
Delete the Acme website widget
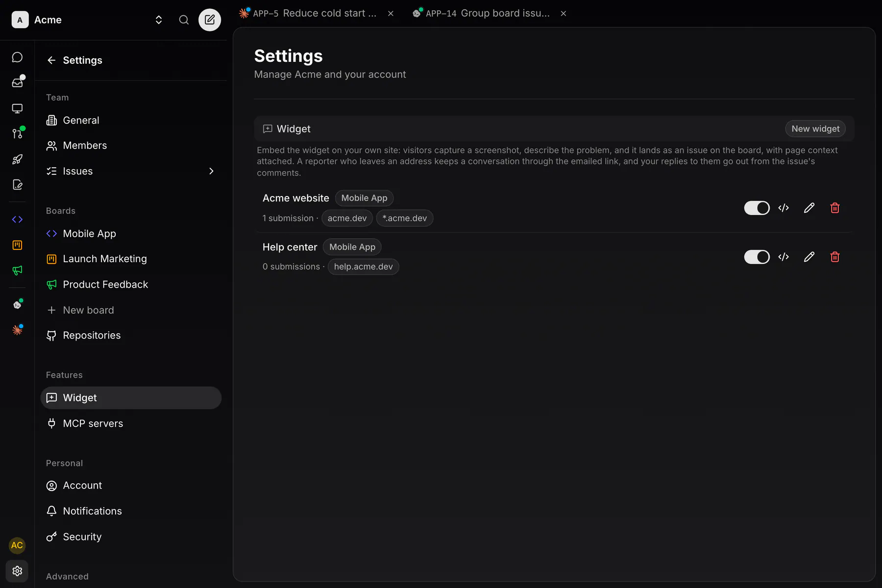(835, 208)
